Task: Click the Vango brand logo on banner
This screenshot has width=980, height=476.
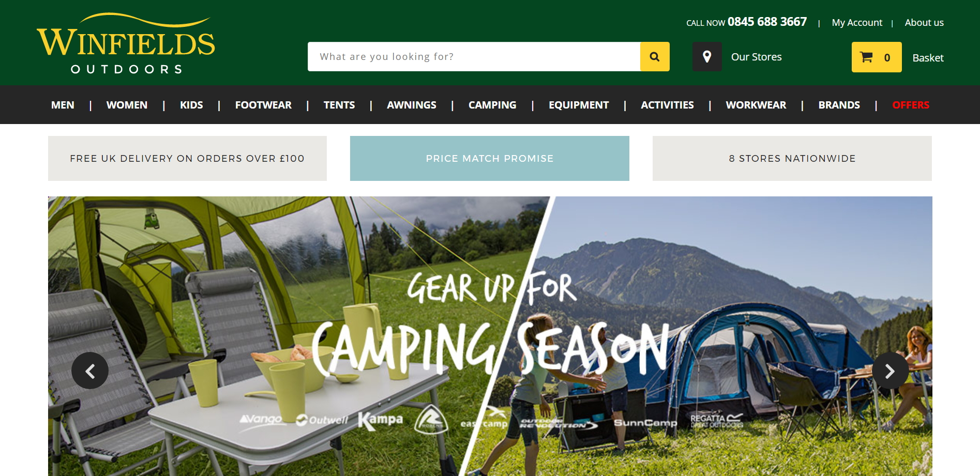Action: click(x=261, y=419)
